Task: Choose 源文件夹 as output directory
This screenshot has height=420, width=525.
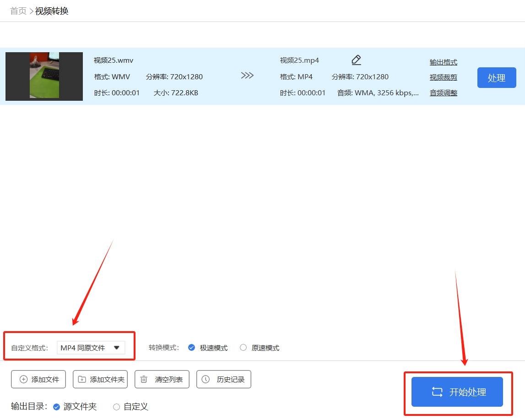Action: click(x=57, y=407)
